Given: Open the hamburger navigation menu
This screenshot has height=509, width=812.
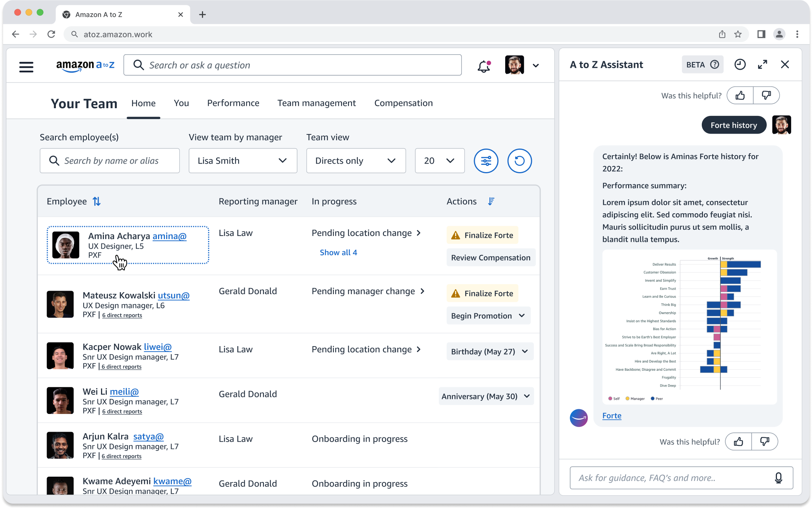Looking at the screenshot, I should coord(26,66).
